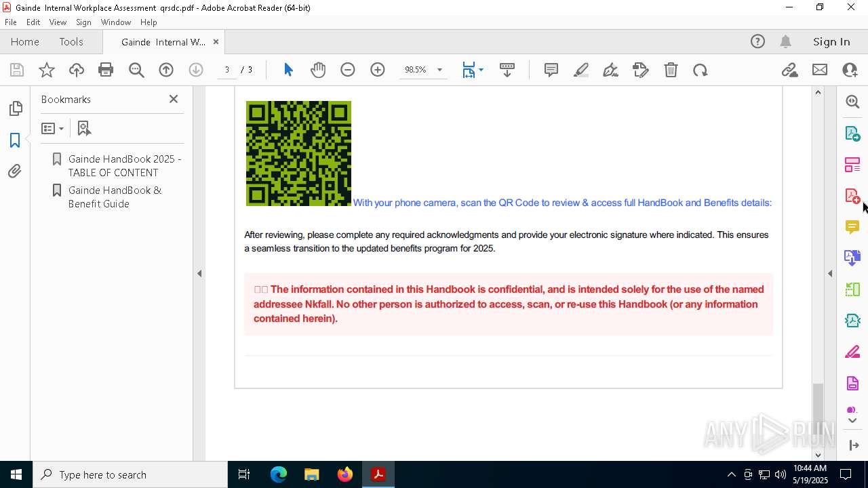The width and height of the screenshot is (868, 488).
Task: Click the Delete trash icon
Action: pyautogui.click(x=671, y=70)
